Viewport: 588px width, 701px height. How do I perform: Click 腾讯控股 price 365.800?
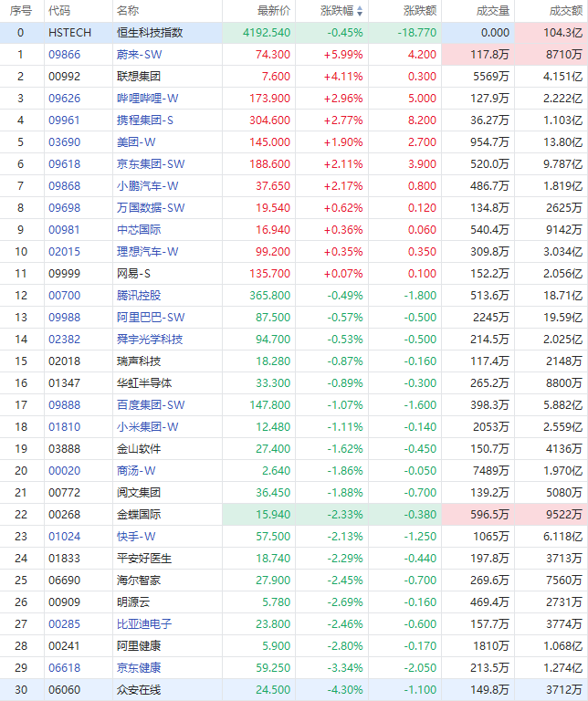pyautogui.click(x=269, y=296)
